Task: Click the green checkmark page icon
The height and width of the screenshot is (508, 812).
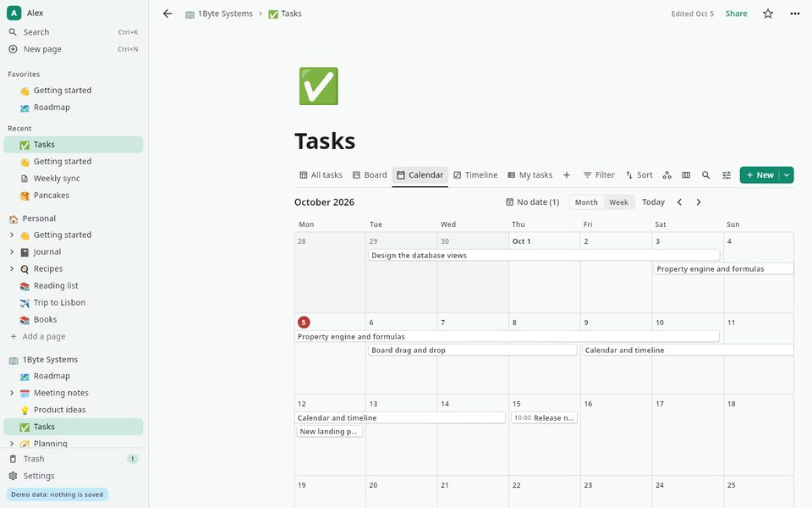Action: tap(319, 86)
